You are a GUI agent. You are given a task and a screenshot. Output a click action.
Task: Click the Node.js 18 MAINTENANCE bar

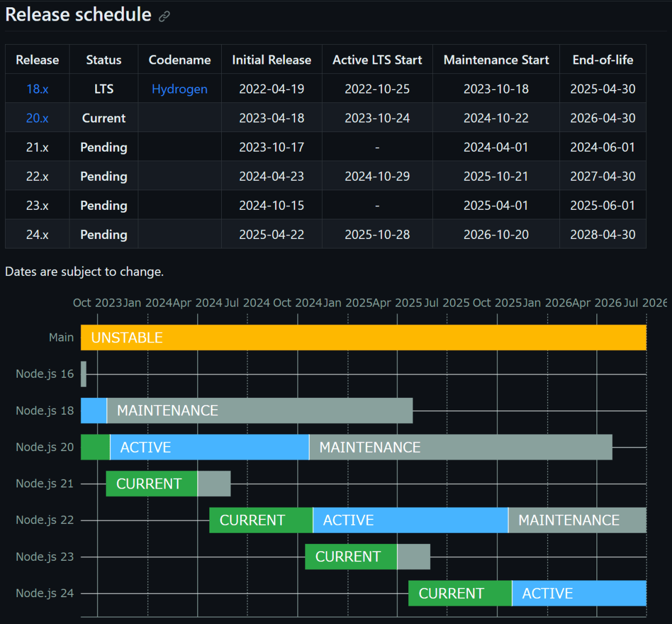[x=260, y=411]
